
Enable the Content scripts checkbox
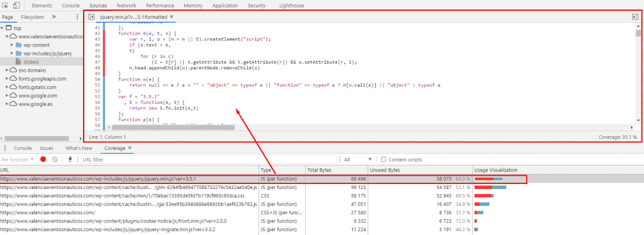pos(384,159)
